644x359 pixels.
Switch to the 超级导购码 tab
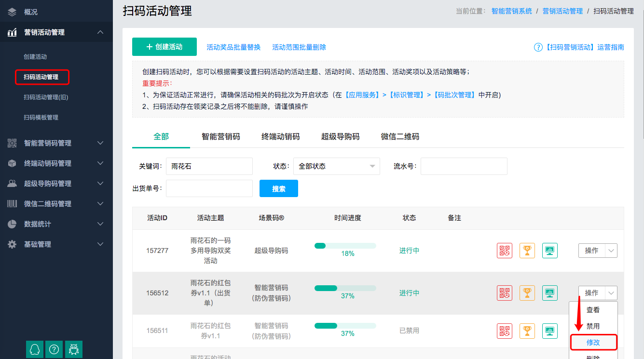341,136
